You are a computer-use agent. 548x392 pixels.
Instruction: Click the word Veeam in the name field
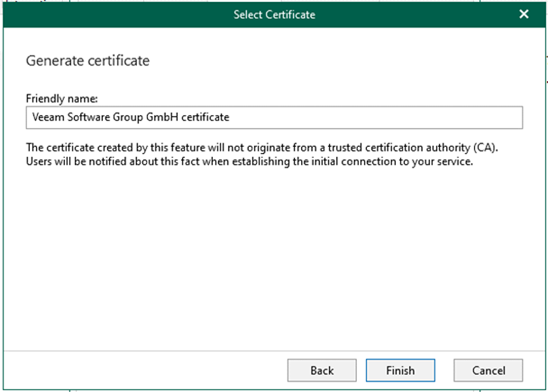coord(44,118)
